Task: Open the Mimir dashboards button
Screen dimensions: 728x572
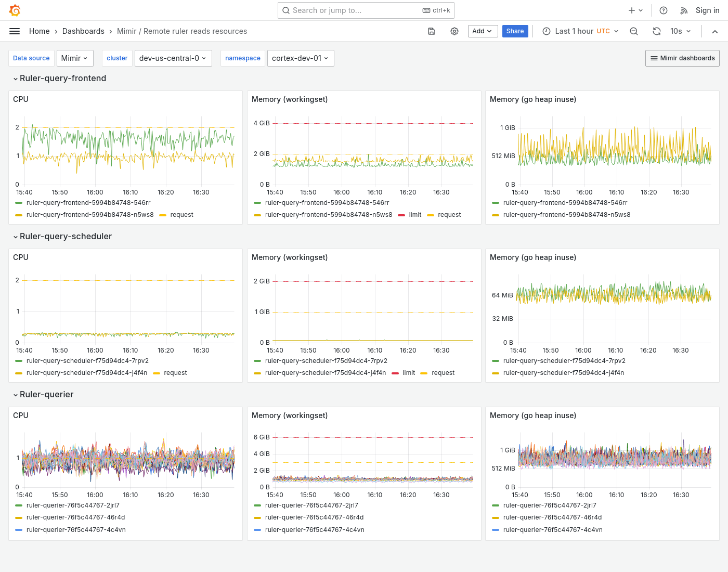Action: [682, 58]
